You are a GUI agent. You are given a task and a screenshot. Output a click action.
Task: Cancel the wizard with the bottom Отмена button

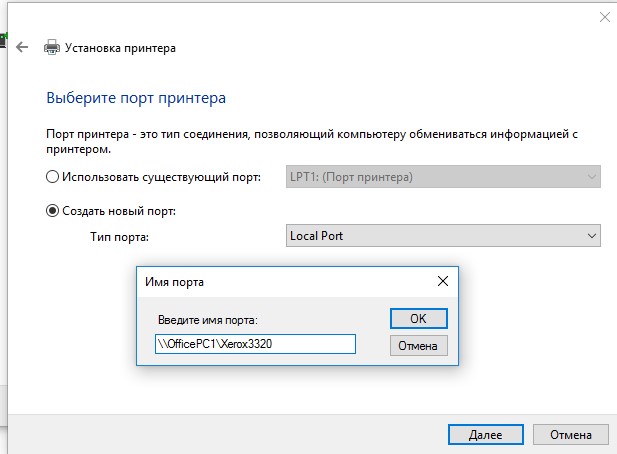click(570, 435)
